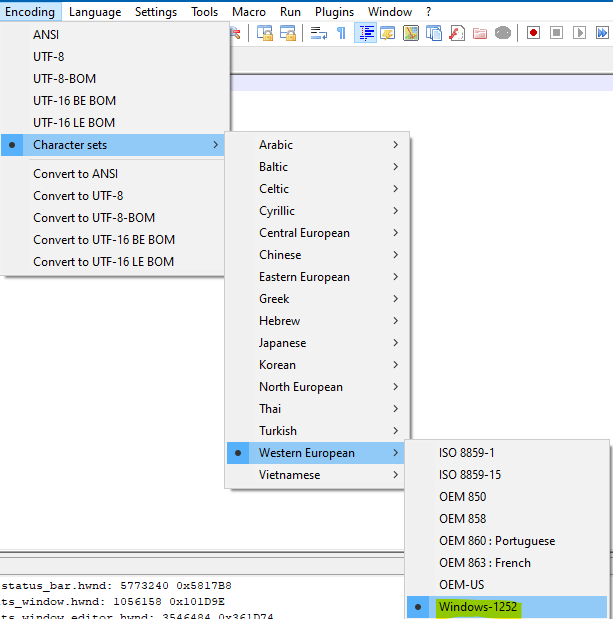Open the ? help menu

[x=428, y=12]
